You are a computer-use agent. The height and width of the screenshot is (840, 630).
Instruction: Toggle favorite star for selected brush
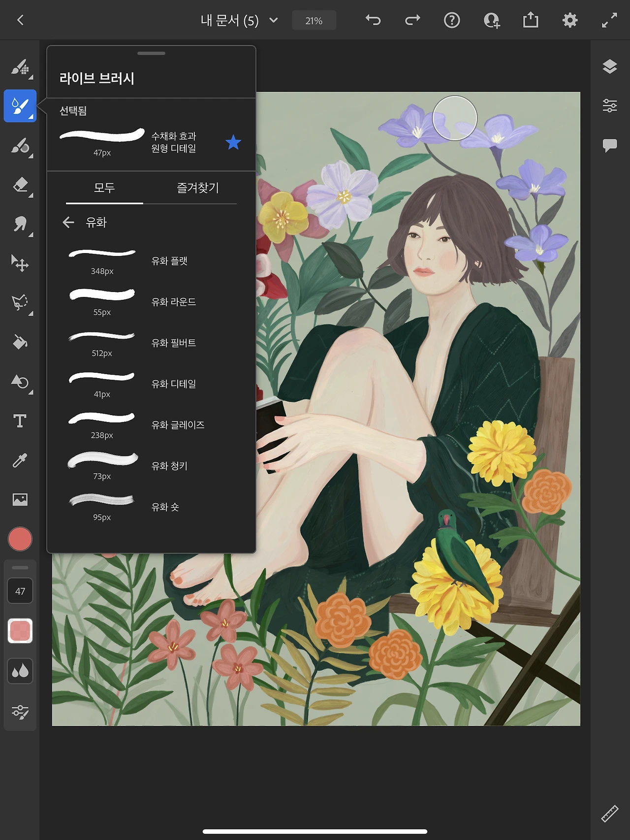pyautogui.click(x=233, y=142)
